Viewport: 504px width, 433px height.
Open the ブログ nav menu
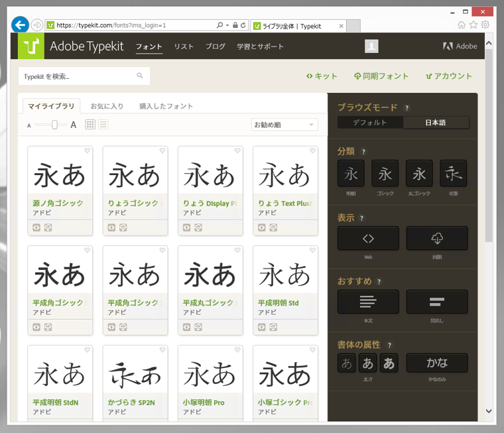click(x=216, y=46)
